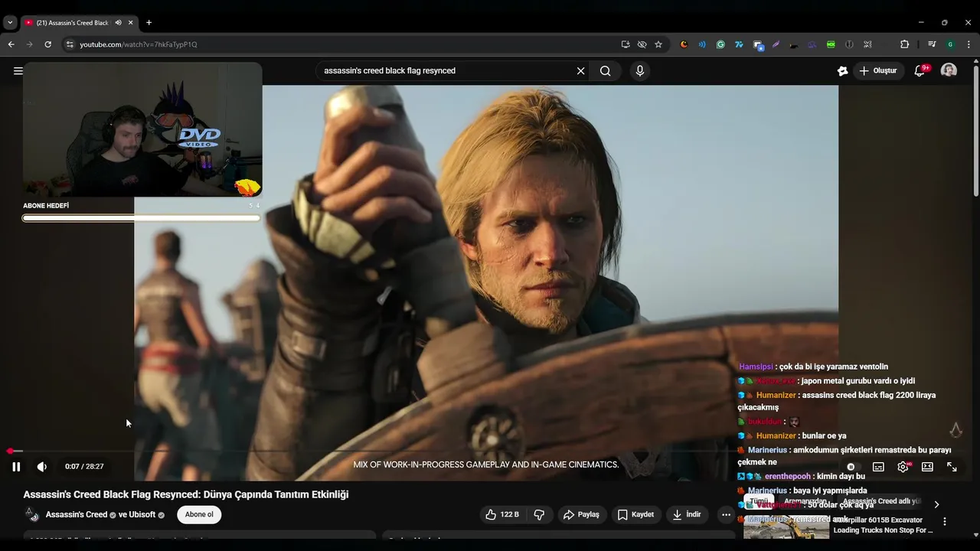Screen dimensions: 980x551
Task: Open the green NOX extension icon
Action: coord(831,44)
